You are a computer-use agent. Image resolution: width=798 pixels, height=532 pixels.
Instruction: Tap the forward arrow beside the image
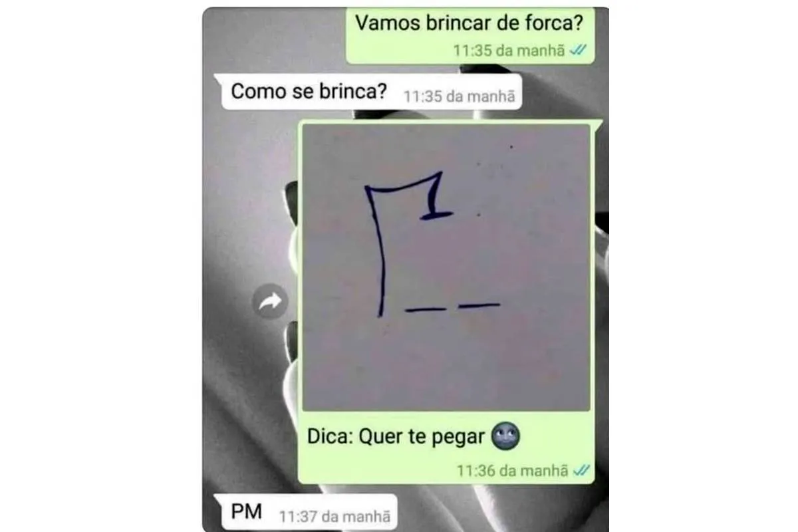click(270, 303)
